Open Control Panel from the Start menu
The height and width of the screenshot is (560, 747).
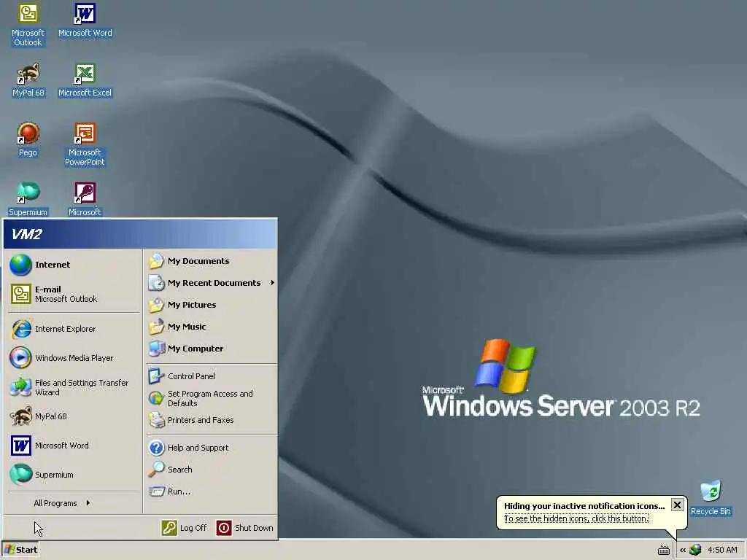point(211,376)
